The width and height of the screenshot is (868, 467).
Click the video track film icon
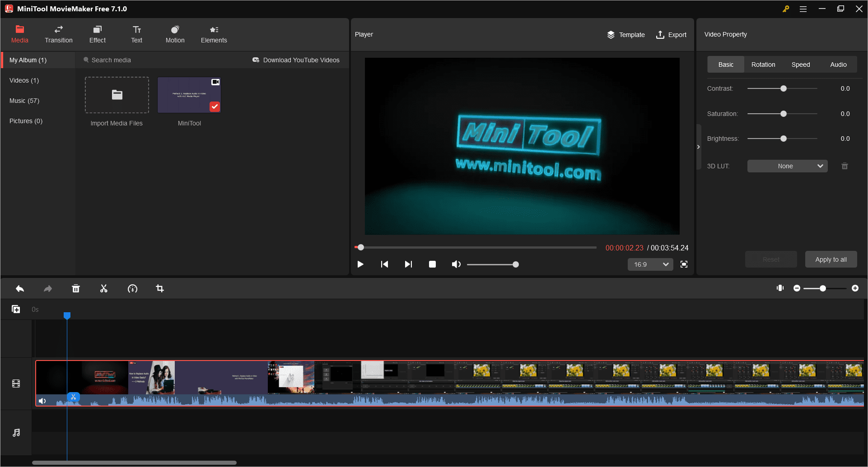click(16, 384)
